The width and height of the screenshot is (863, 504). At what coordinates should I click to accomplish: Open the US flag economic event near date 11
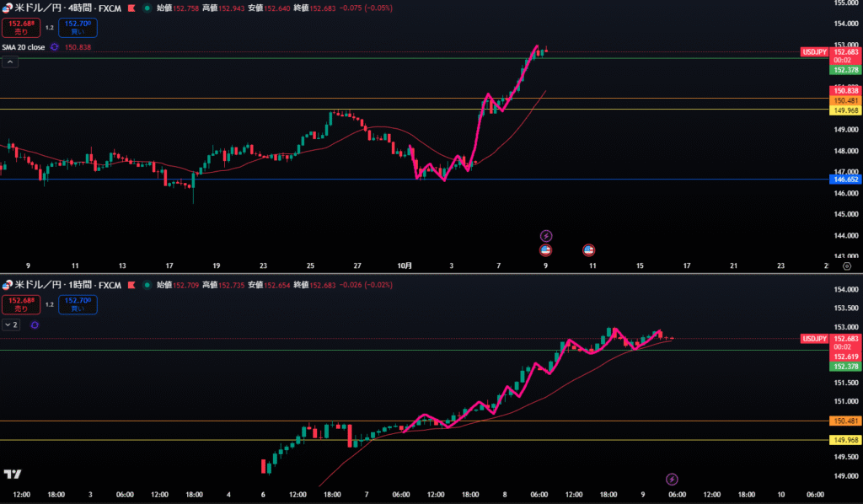point(589,249)
